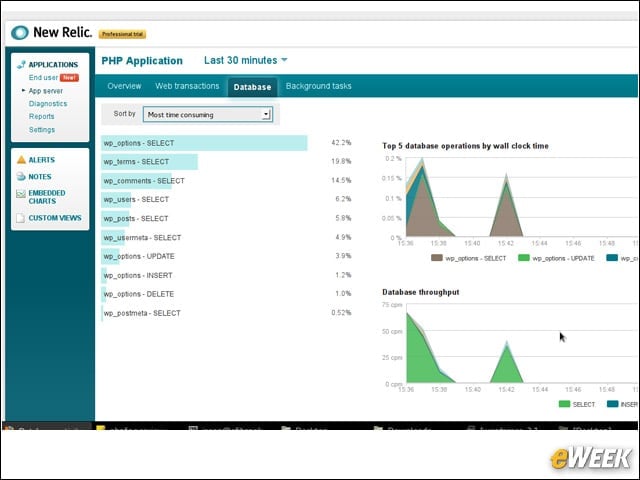Open the NOTES section link
Viewport: 640px width, 480px height.
(40, 177)
